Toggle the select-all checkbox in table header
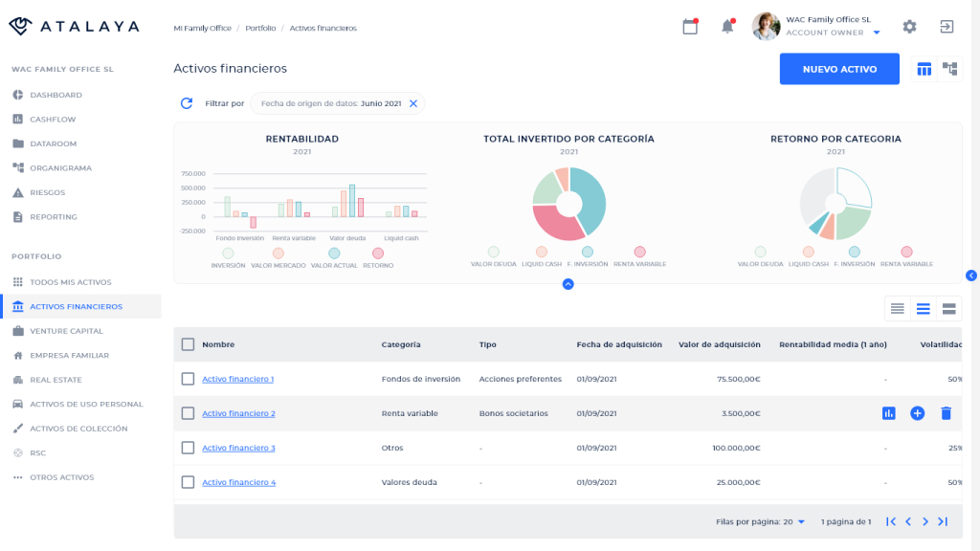Screen dimensions: 980x551 coord(188,344)
